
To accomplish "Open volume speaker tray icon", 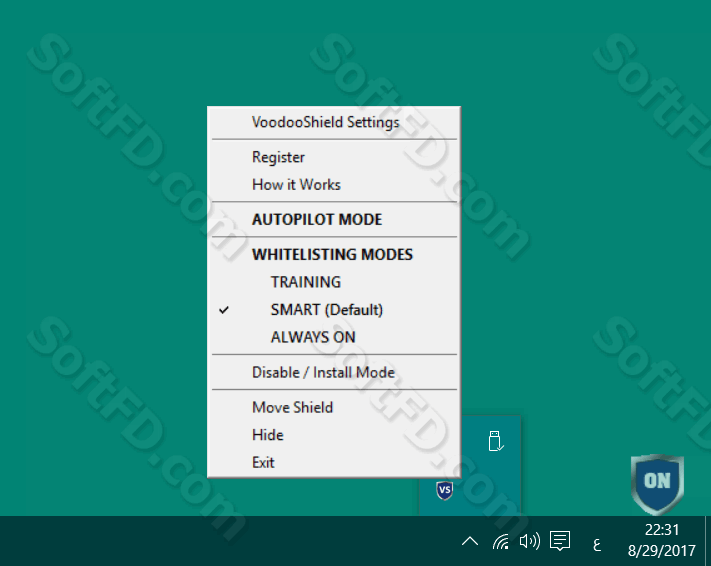I will [x=530, y=541].
